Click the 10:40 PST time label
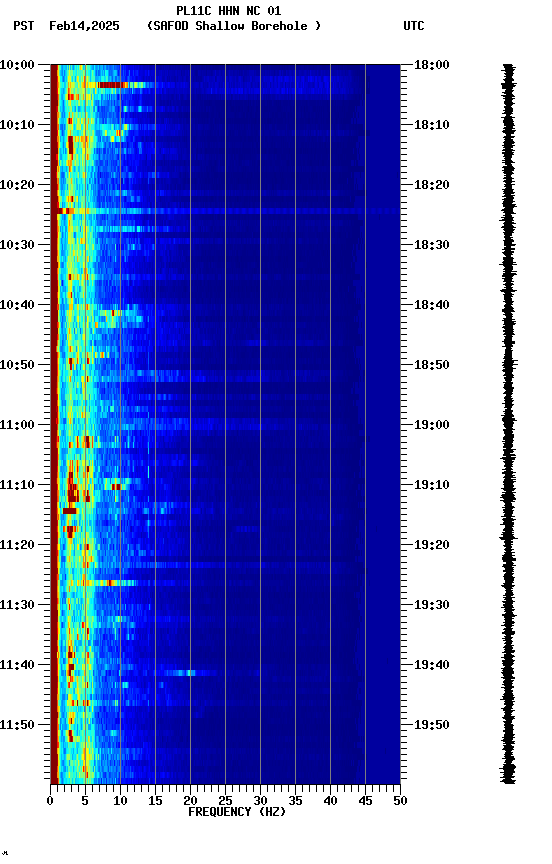 coord(17,305)
